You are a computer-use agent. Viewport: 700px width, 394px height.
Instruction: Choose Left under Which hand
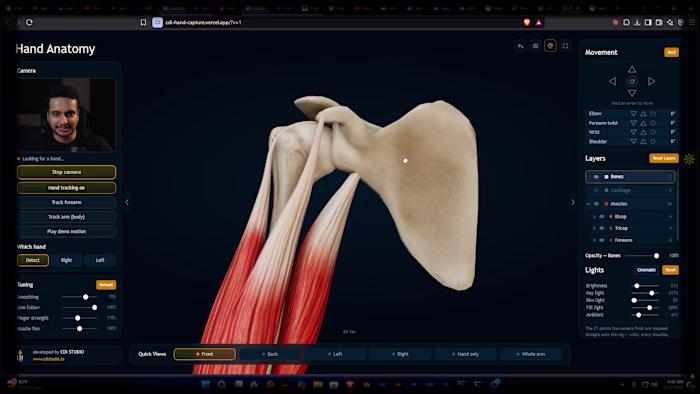[100, 260]
